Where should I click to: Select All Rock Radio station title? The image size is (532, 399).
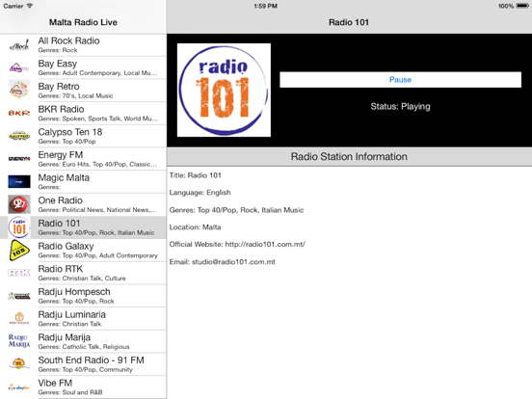[68, 40]
